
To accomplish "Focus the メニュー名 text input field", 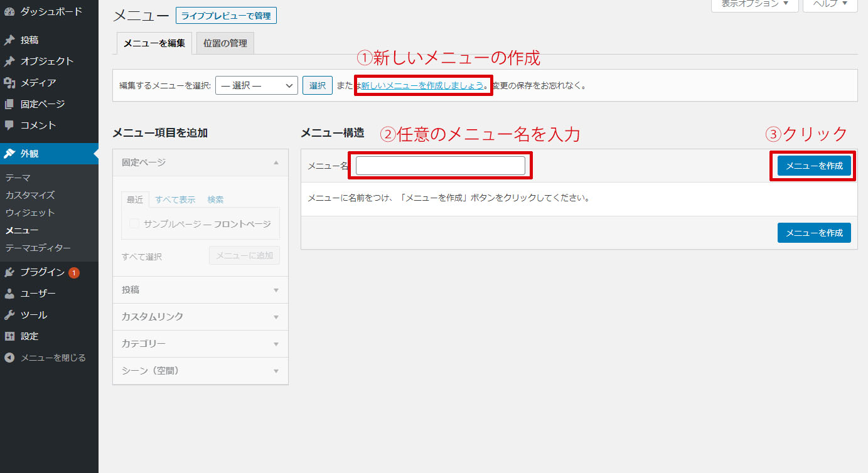I will click(x=441, y=166).
